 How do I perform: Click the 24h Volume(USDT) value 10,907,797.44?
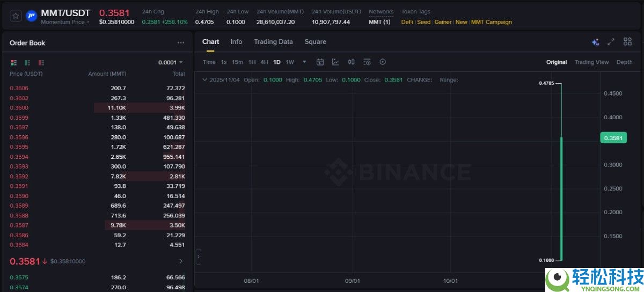click(x=331, y=22)
